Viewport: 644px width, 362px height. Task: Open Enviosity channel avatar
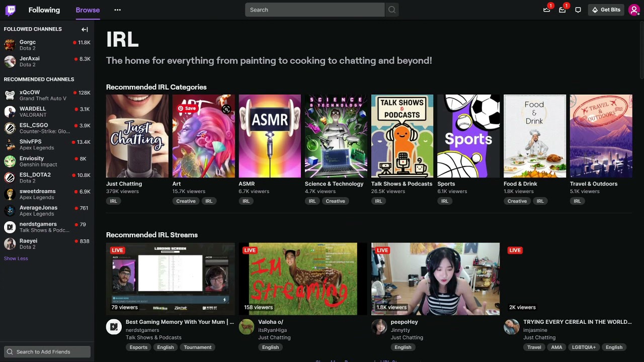(x=10, y=161)
